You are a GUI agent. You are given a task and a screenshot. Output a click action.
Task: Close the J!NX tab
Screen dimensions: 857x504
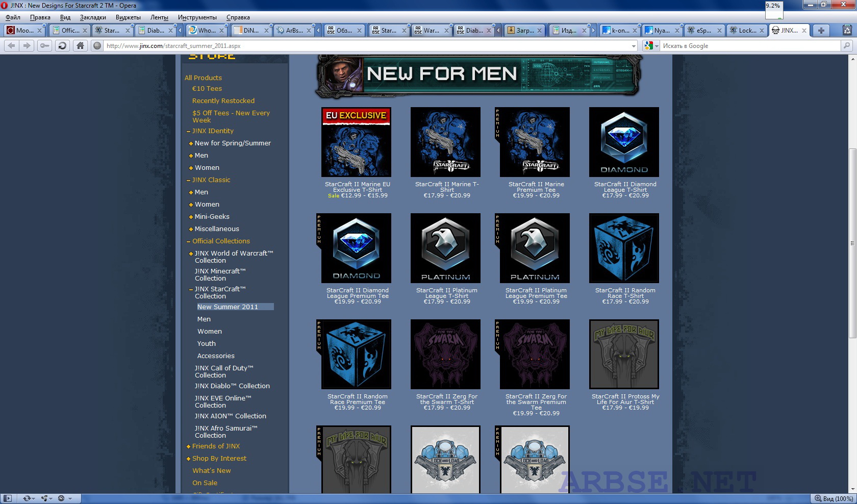[x=804, y=31]
